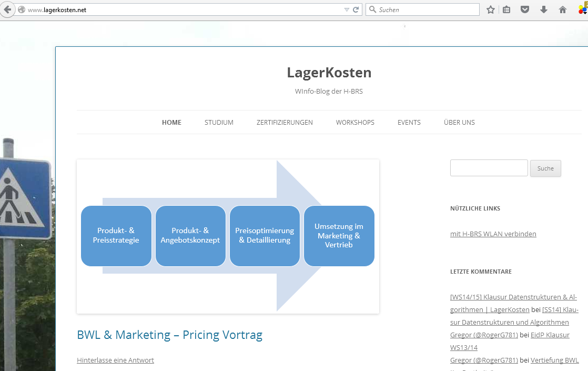Expand the URL bar history dropdown arrow
Screen dimensions: 588x371
(x=346, y=9)
